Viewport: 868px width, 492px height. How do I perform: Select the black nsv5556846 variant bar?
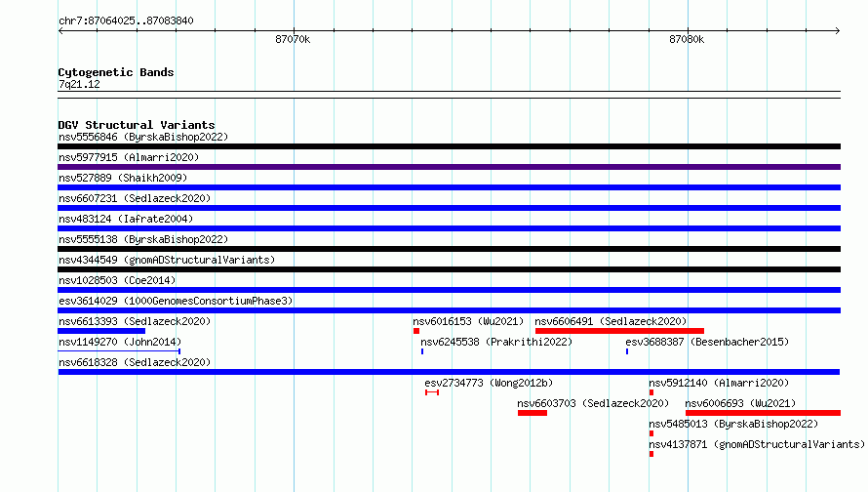[449, 146]
